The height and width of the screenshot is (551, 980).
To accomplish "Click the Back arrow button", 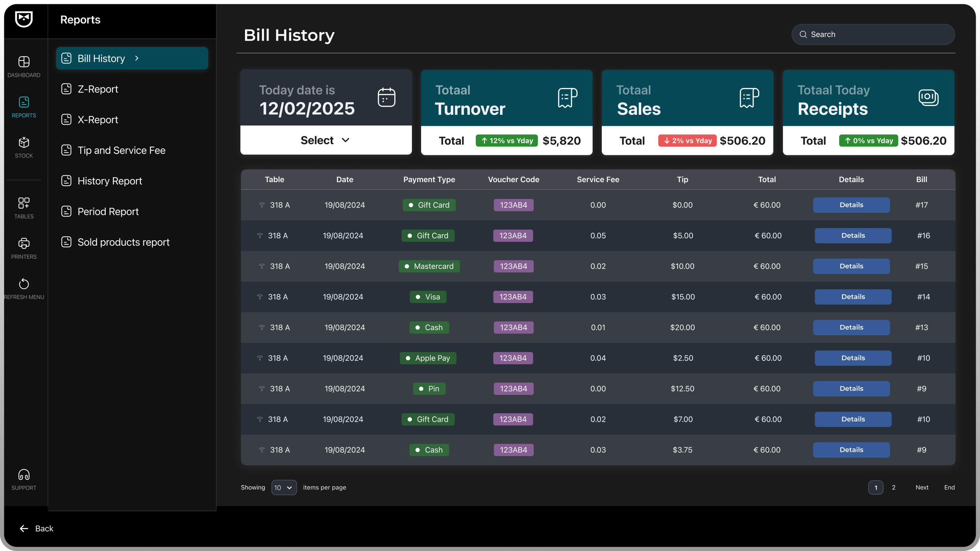I will point(24,528).
